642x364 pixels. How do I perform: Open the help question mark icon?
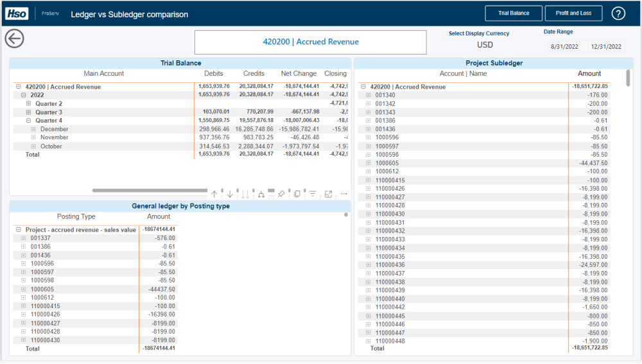618,13
